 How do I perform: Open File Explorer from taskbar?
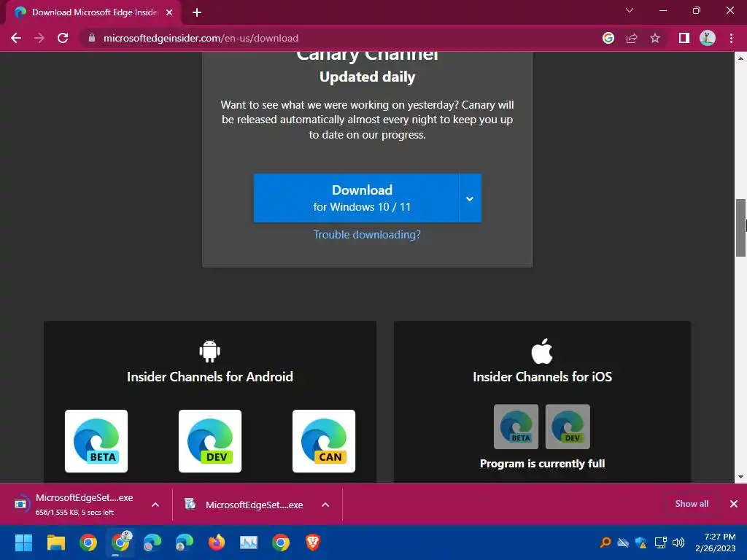pyautogui.click(x=55, y=542)
